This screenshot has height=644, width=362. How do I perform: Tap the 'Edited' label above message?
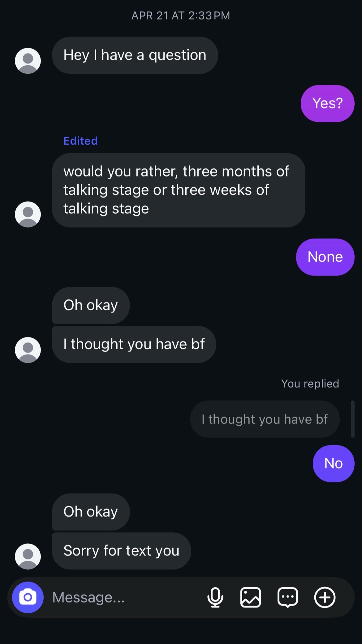click(x=80, y=141)
